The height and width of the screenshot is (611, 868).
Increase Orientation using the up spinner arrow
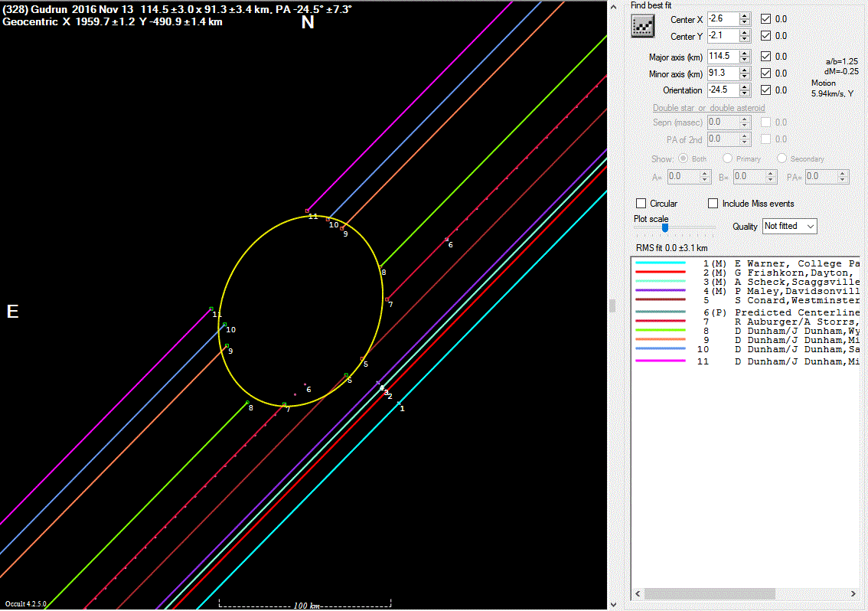click(x=745, y=87)
